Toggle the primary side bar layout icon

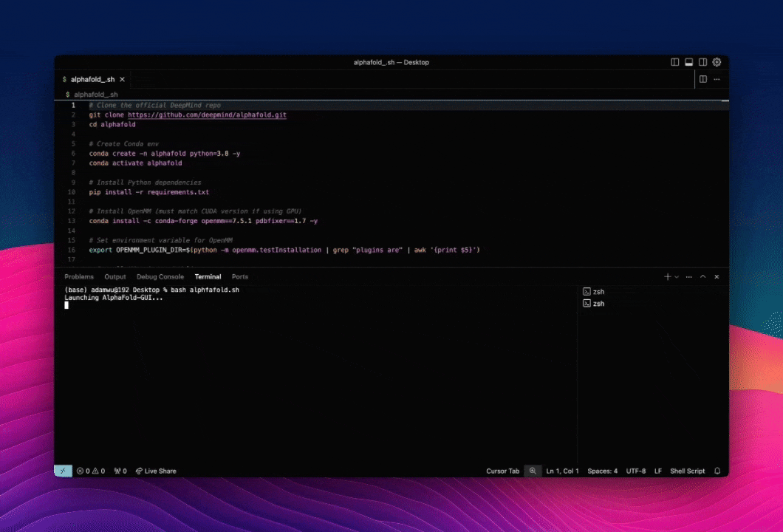pyautogui.click(x=675, y=62)
